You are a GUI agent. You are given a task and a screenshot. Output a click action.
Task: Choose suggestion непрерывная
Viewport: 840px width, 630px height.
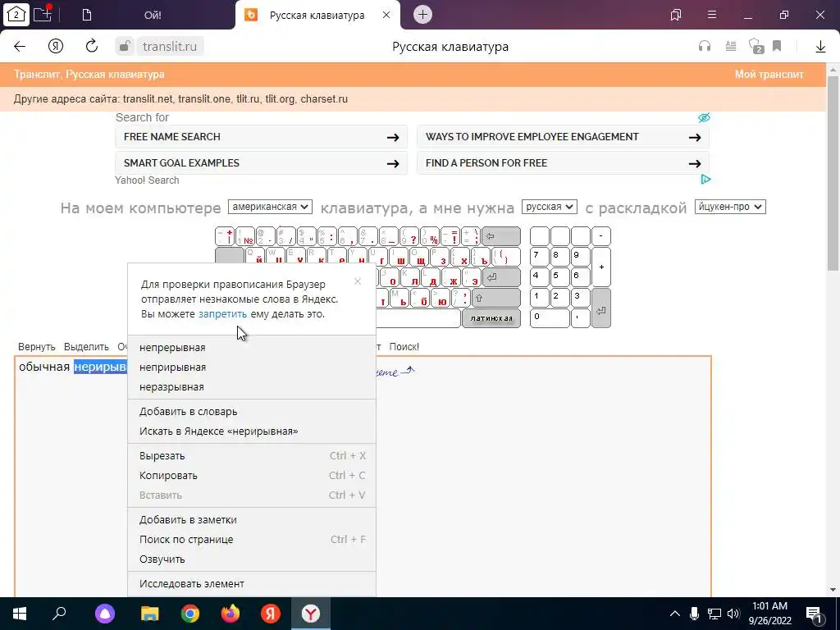tap(252, 348)
